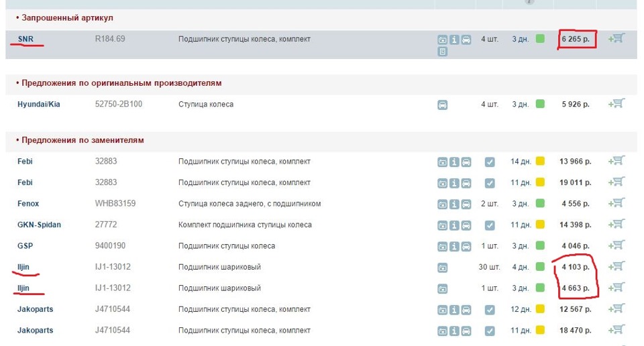Open info icon for GSP 9400190
644x346 pixels.
tap(454, 247)
